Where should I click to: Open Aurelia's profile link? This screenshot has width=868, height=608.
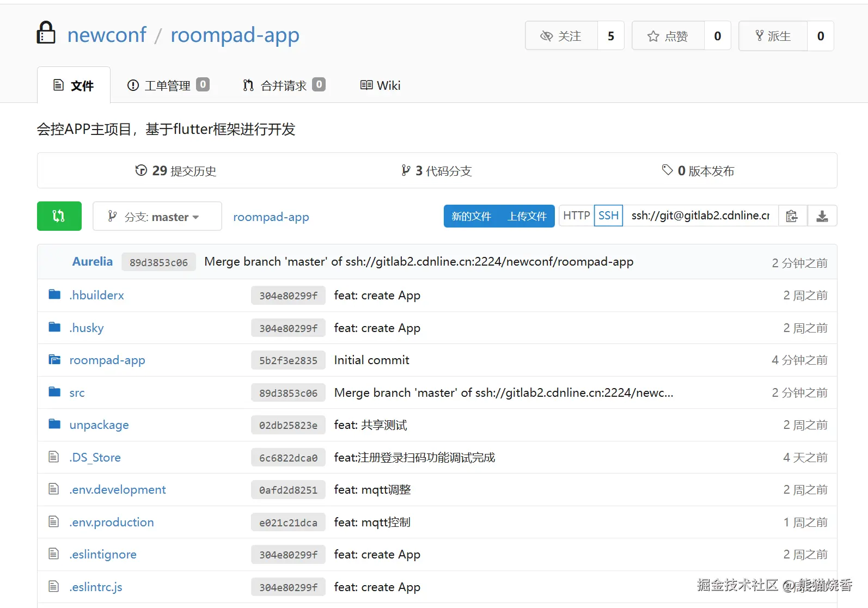pyautogui.click(x=93, y=261)
